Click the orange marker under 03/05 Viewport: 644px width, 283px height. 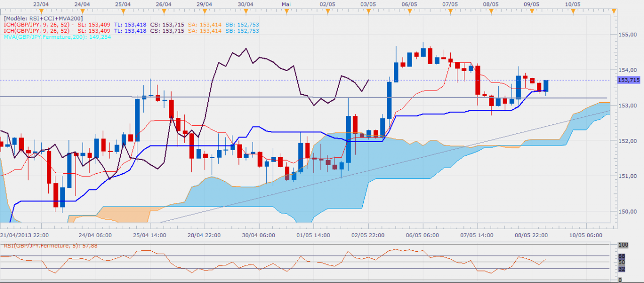pos(369,11)
